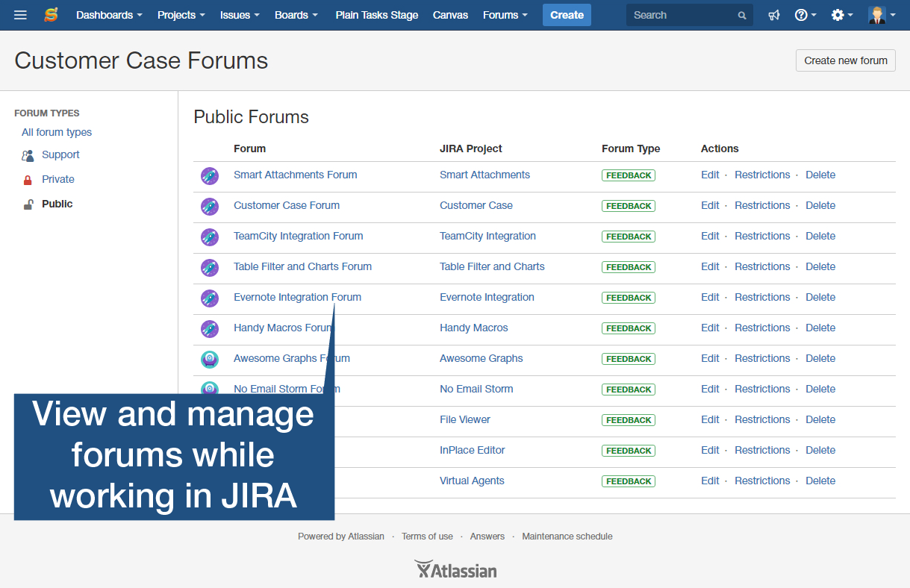Open the megaphone feedback icon
910x588 pixels.
point(774,15)
